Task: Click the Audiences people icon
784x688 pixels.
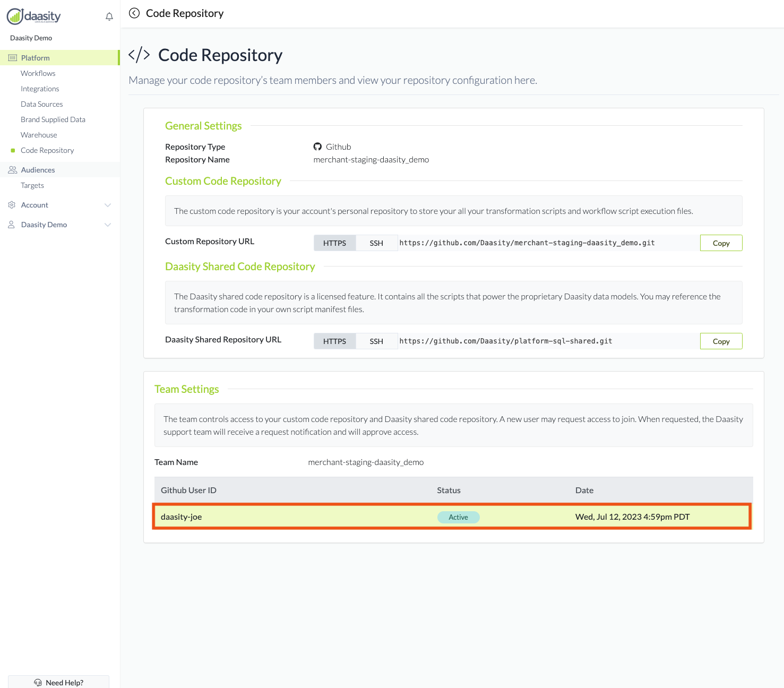Action: coord(13,170)
